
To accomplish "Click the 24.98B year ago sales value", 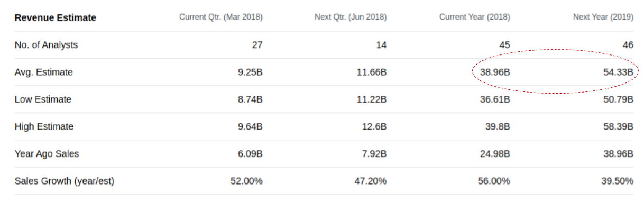I will click(x=495, y=154).
